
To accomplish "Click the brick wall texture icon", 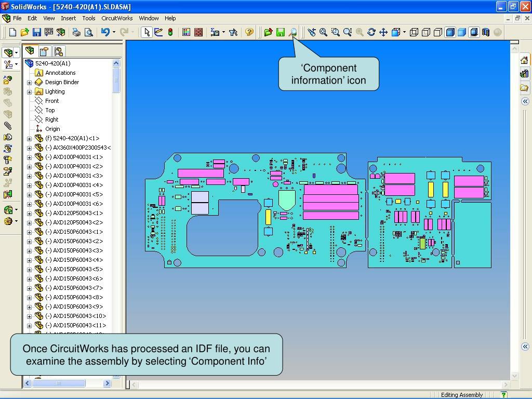I will pos(198,32).
